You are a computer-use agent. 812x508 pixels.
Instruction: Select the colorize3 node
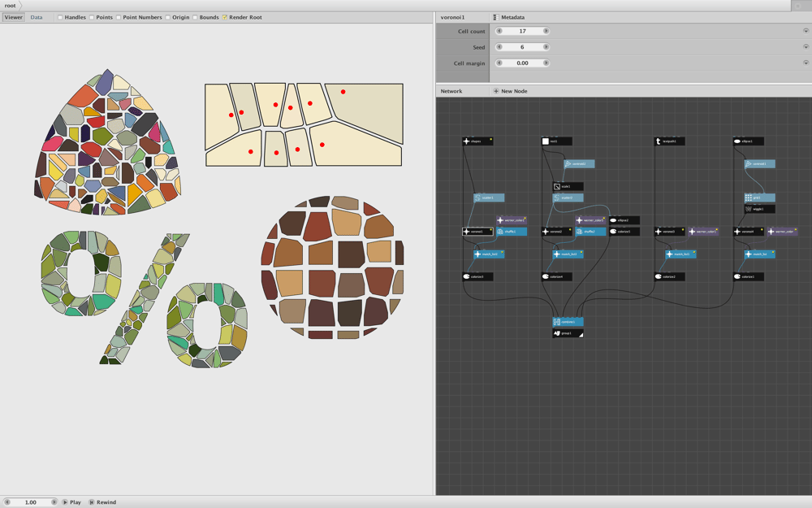pos(477,277)
